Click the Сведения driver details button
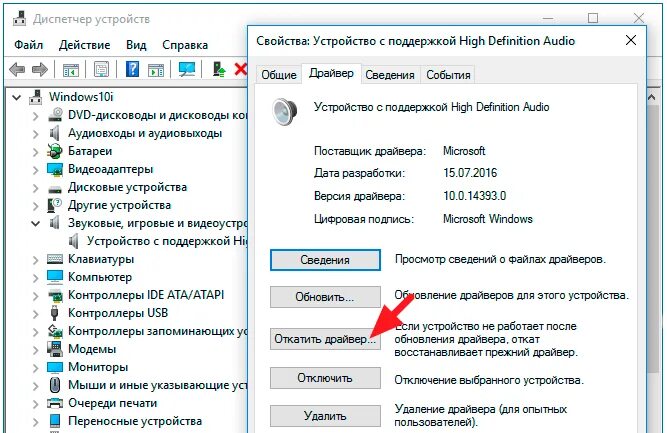Screen dimensions: 667x433 click(x=325, y=259)
